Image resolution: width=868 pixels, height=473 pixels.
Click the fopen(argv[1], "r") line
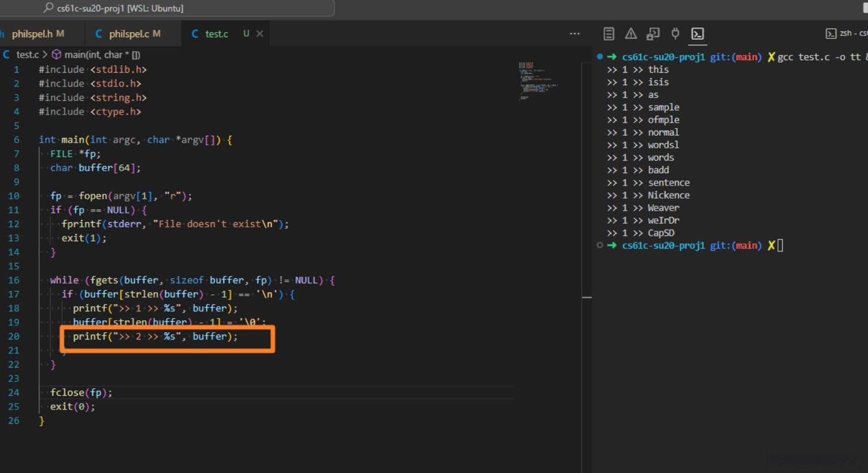121,196
